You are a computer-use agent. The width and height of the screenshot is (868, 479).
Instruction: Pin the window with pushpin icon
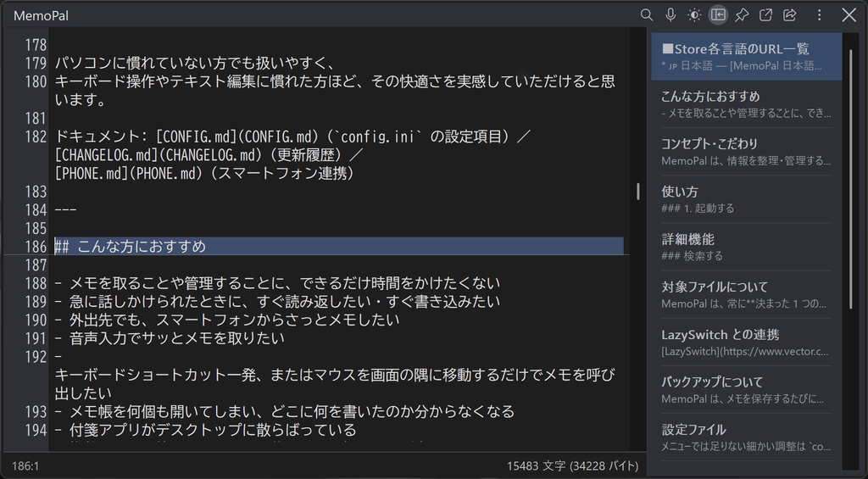tap(742, 15)
